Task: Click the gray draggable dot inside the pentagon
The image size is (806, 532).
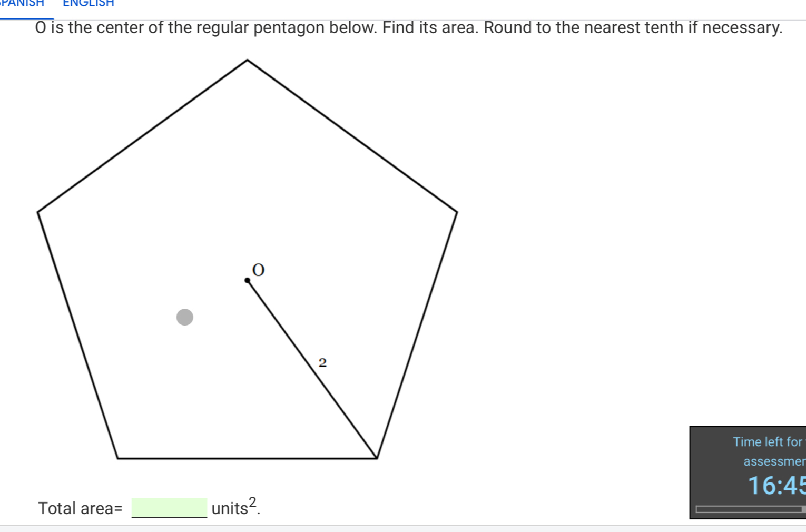Action: (184, 317)
